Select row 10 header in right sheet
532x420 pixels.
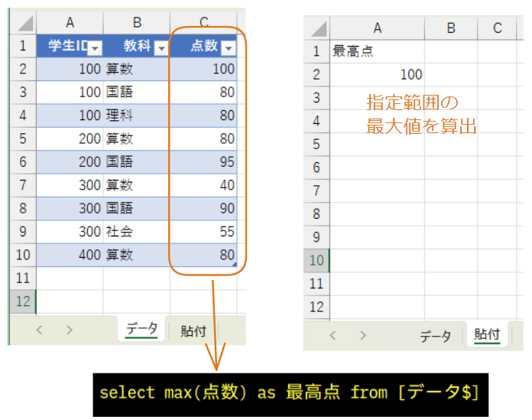(316, 261)
